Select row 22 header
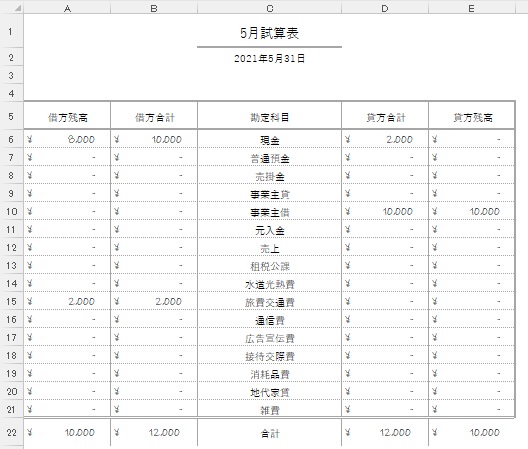The image size is (528, 449). coord(11,432)
